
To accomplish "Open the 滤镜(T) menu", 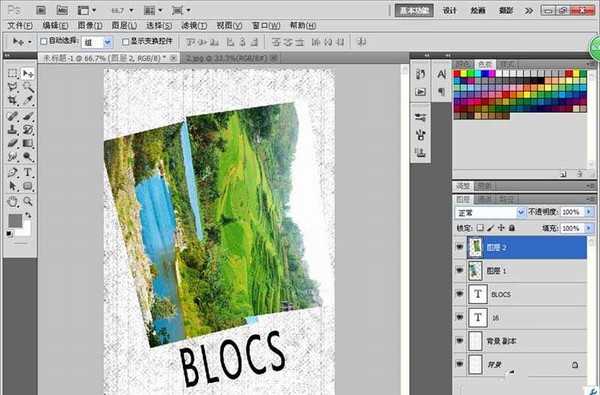I will coord(194,26).
